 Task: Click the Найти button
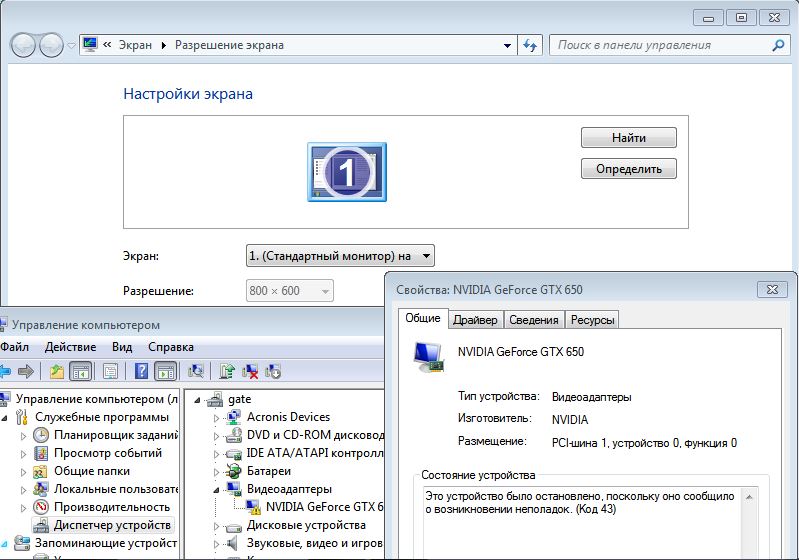pyautogui.click(x=629, y=138)
